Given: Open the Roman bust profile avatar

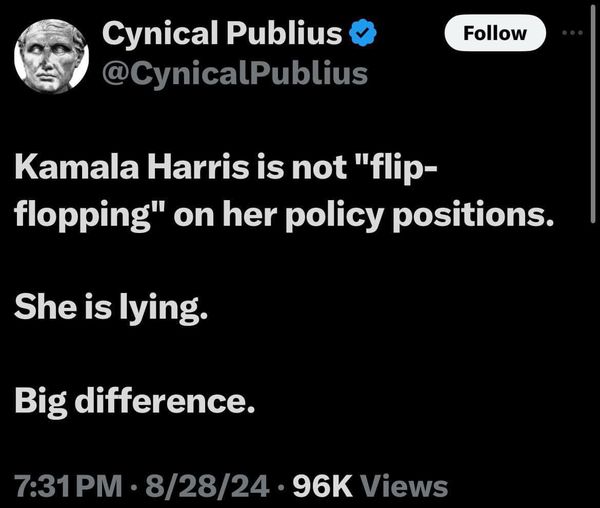Looking at the screenshot, I should point(52,56).
